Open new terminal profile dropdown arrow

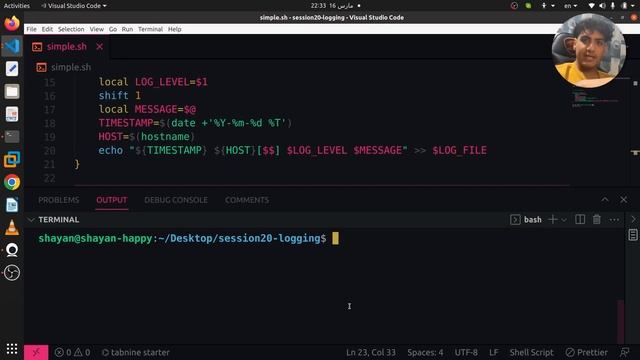[564, 220]
